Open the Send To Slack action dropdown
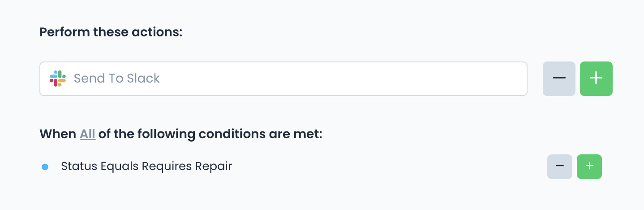Image resolution: width=644 pixels, height=210 pixels. (x=283, y=79)
